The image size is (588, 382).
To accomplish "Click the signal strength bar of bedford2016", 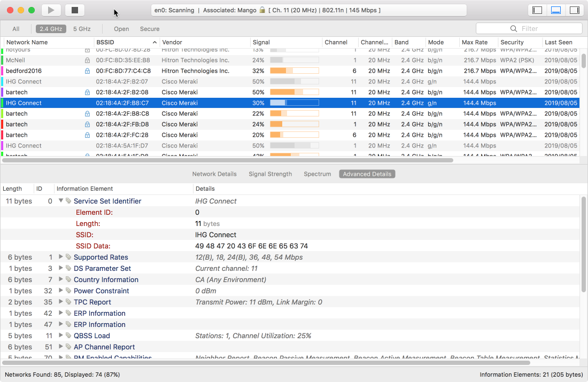I will click(294, 71).
